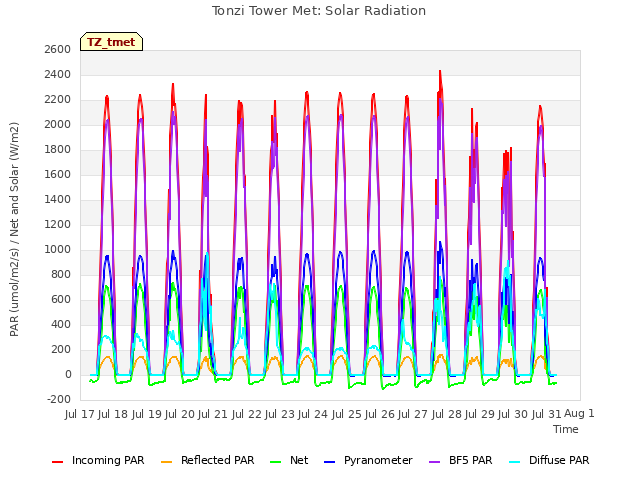
Task: Click the 1200 y-axis tick label
Action: pos(58,224)
